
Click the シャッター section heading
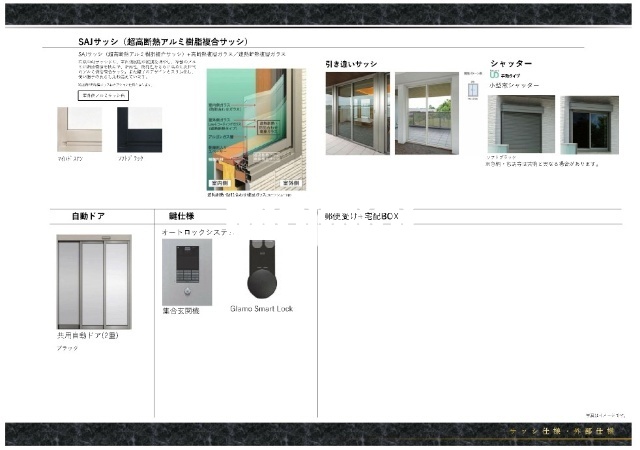(x=510, y=63)
